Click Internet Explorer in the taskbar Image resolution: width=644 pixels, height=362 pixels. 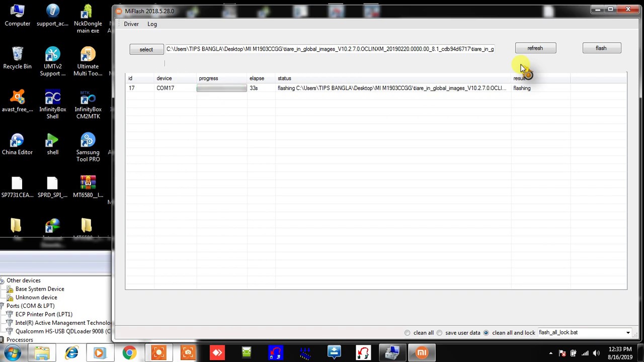point(71,352)
